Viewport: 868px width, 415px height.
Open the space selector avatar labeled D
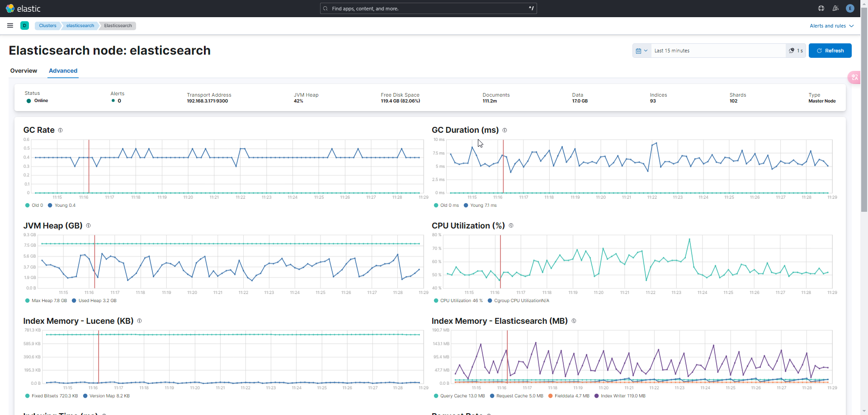tap(24, 26)
